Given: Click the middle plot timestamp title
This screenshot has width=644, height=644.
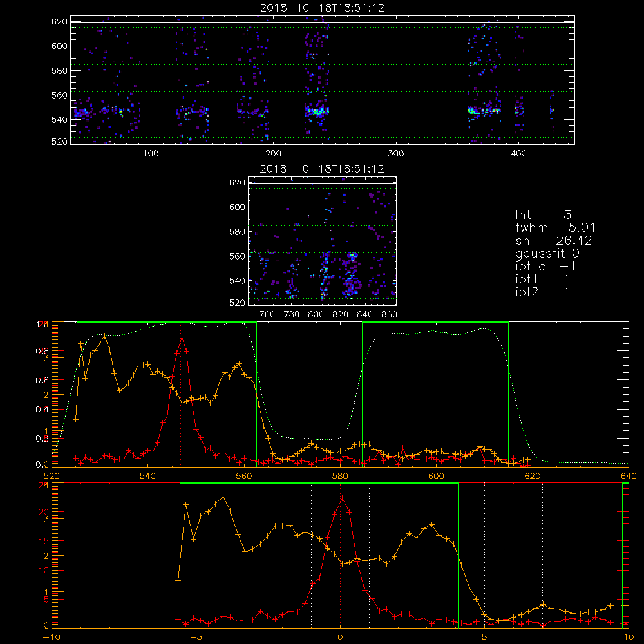Looking at the screenshot, I should pyautogui.click(x=322, y=169).
